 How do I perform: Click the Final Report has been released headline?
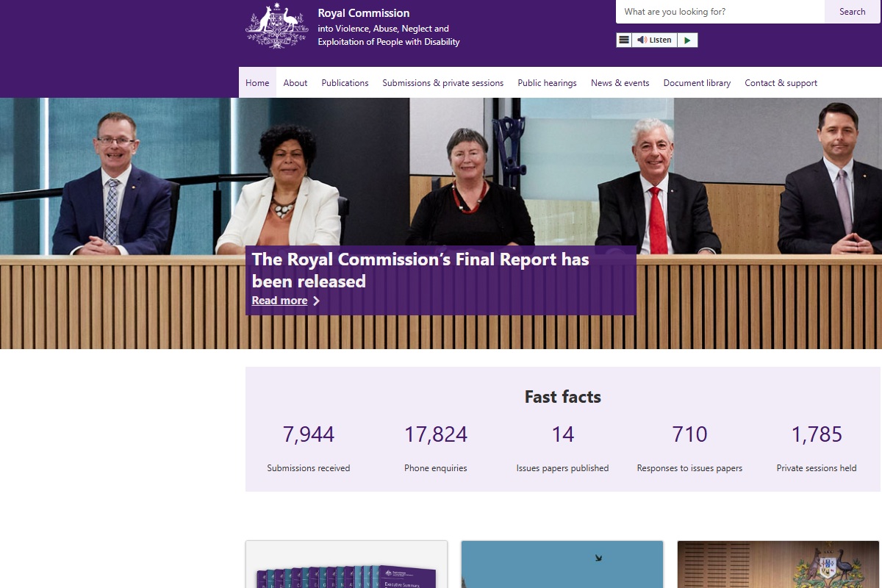coord(420,270)
